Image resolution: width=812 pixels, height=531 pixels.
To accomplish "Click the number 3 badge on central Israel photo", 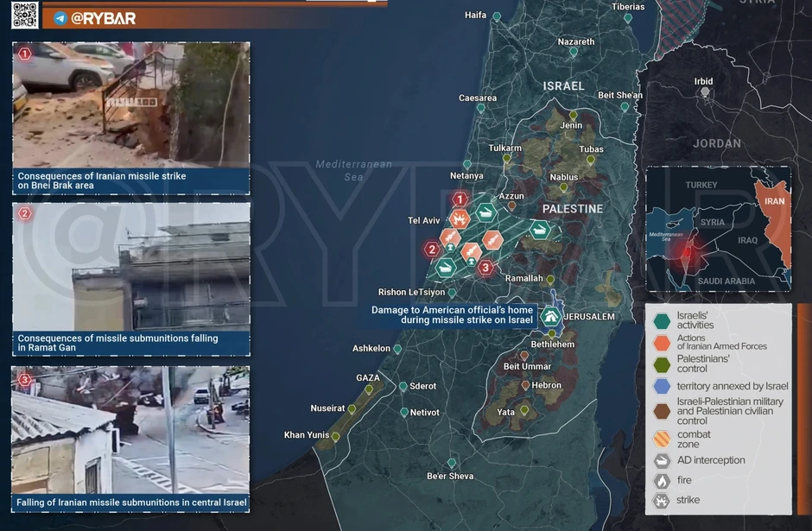I will coord(24,380).
